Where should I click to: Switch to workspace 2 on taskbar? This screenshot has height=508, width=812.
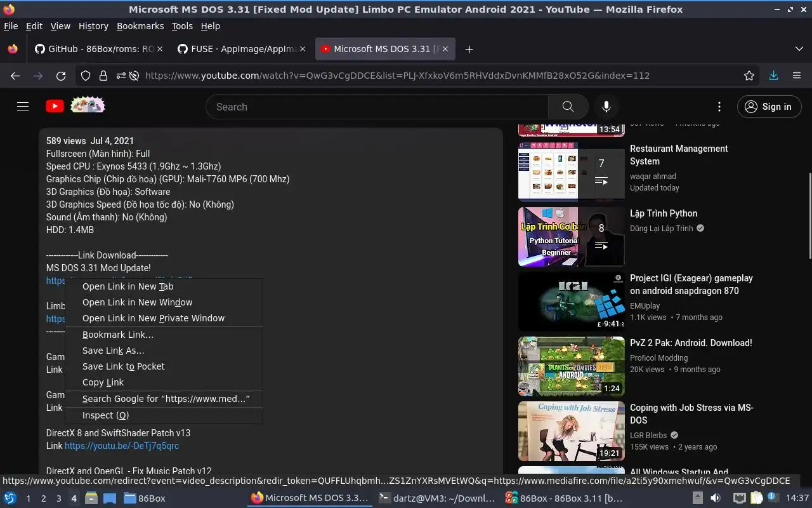(x=43, y=498)
